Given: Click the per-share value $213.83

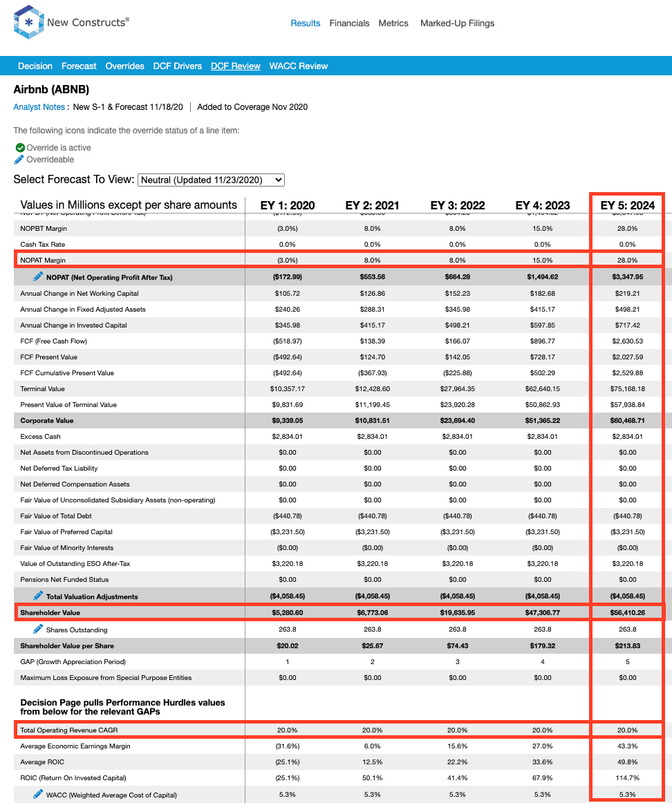Looking at the screenshot, I should tap(628, 645).
